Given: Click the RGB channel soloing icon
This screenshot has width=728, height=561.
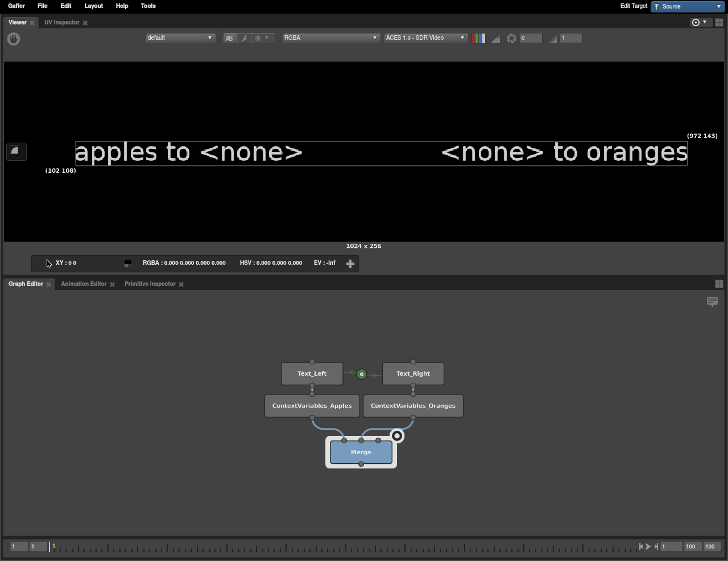Looking at the screenshot, I should [x=479, y=38].
